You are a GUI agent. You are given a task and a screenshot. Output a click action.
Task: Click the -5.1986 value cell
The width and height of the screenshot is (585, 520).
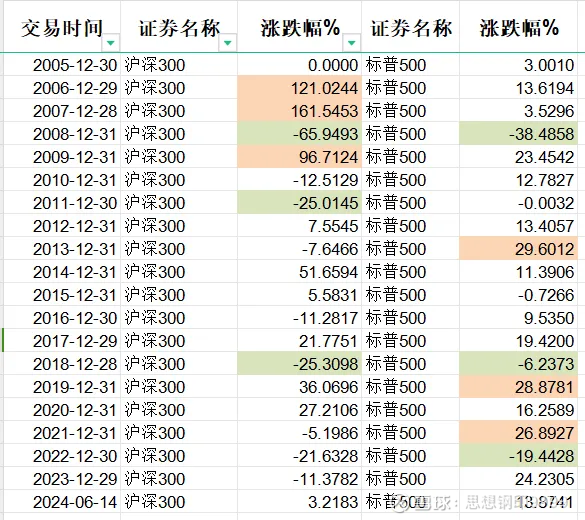tap(299, 433)
